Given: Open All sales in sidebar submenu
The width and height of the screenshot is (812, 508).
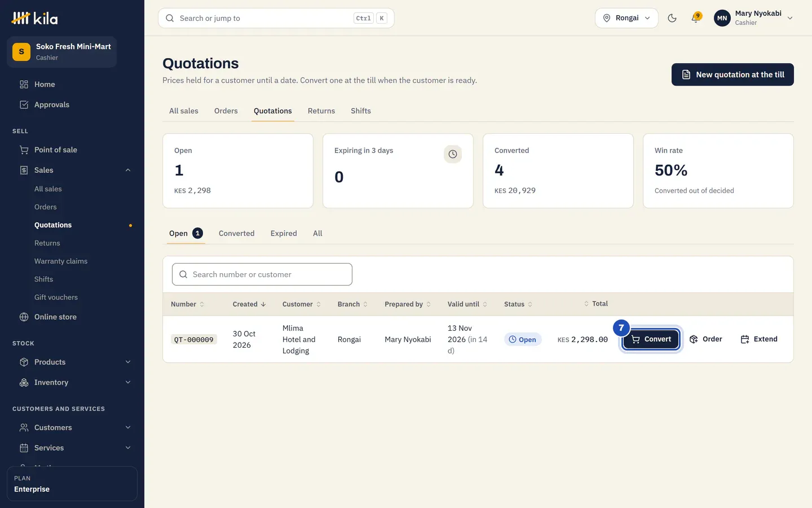Looking at the screenshot, I should tap(48, 189).
